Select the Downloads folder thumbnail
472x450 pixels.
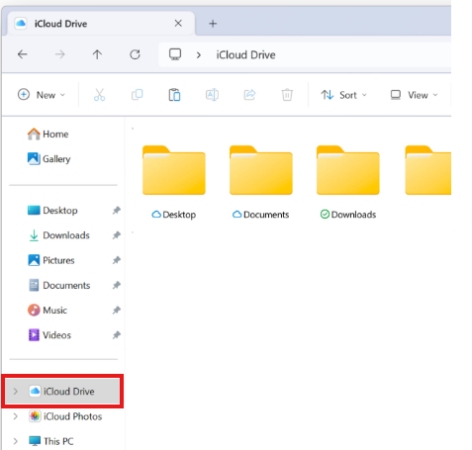348,170
